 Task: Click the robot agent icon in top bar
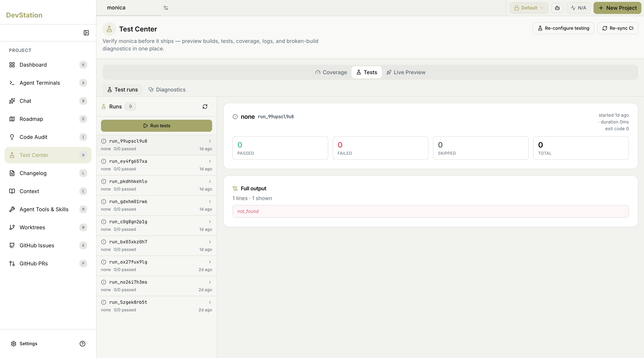pos(557,8)
